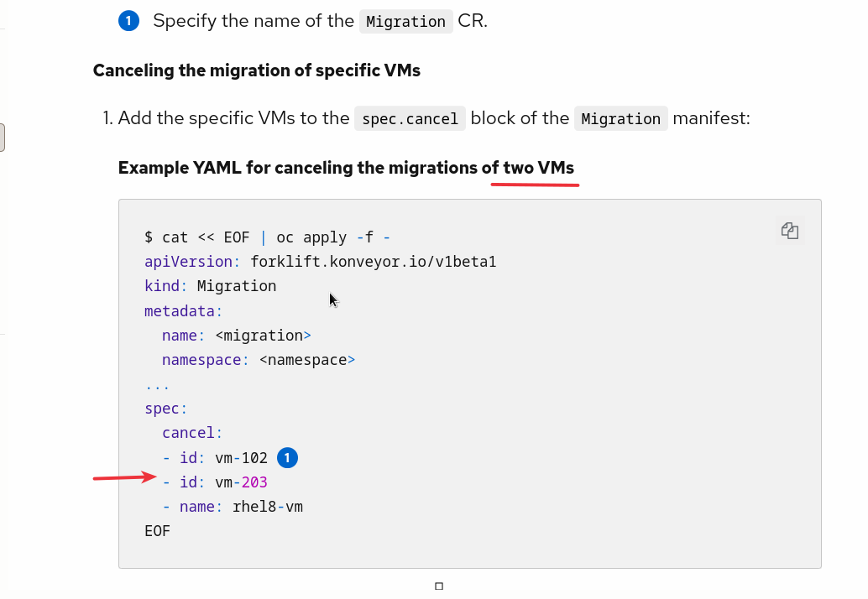The image size is (868, 599).
Task: Click the "kind: Migration" line in the code
Action: click(x=211, y=286)
